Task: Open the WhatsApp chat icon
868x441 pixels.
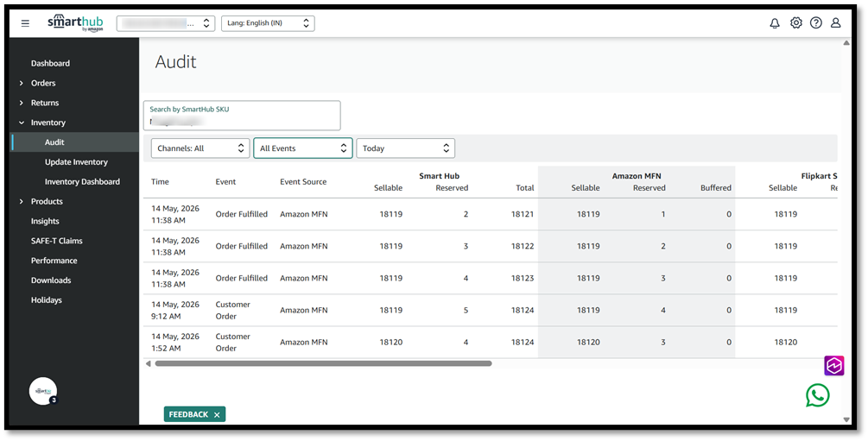Action: coord(818,395)
